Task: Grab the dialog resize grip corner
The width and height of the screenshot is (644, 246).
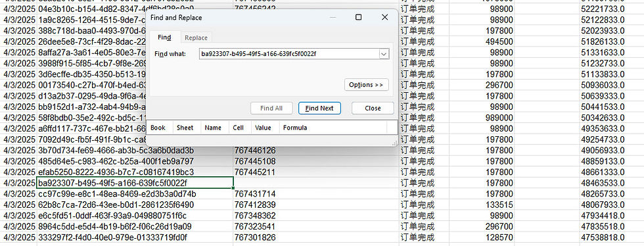Action: point(395,143)
